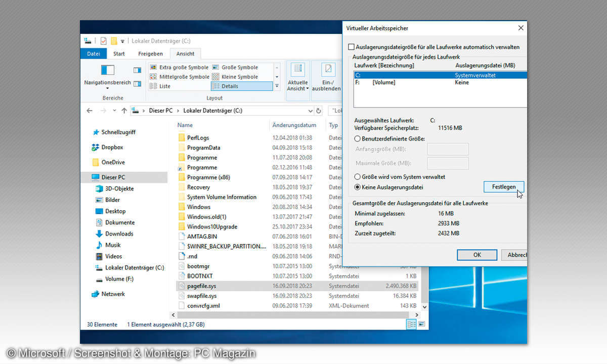The image size is (607, 364).
Task: Click the New Folder icon in the title bar
Action: pyautogui.click(x=114, y=41)
